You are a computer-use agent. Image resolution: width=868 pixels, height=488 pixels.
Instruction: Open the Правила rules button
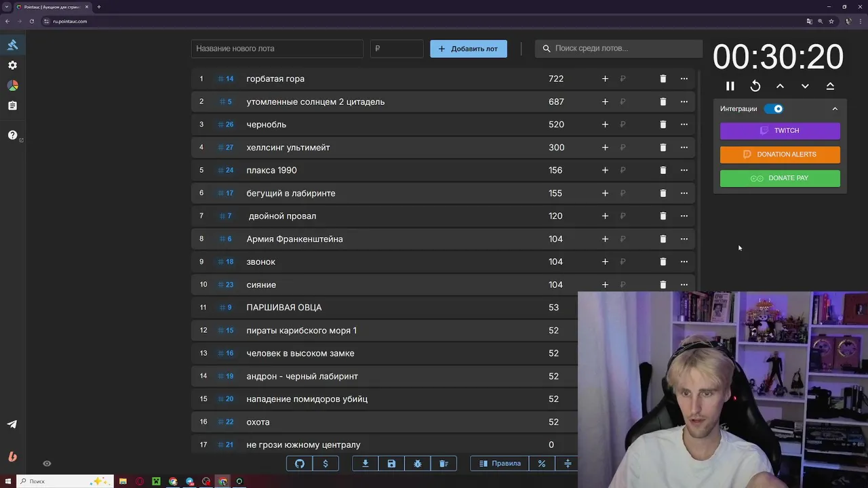[x=500, y=464]
